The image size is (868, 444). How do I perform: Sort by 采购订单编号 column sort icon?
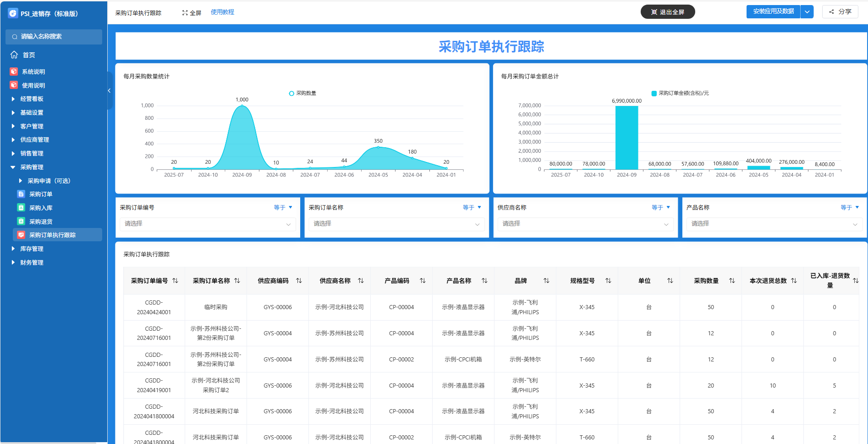[175, 281]
